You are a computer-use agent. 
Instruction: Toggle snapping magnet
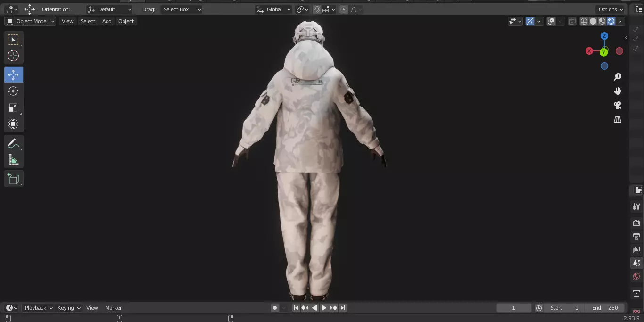[x=317, y=9]
